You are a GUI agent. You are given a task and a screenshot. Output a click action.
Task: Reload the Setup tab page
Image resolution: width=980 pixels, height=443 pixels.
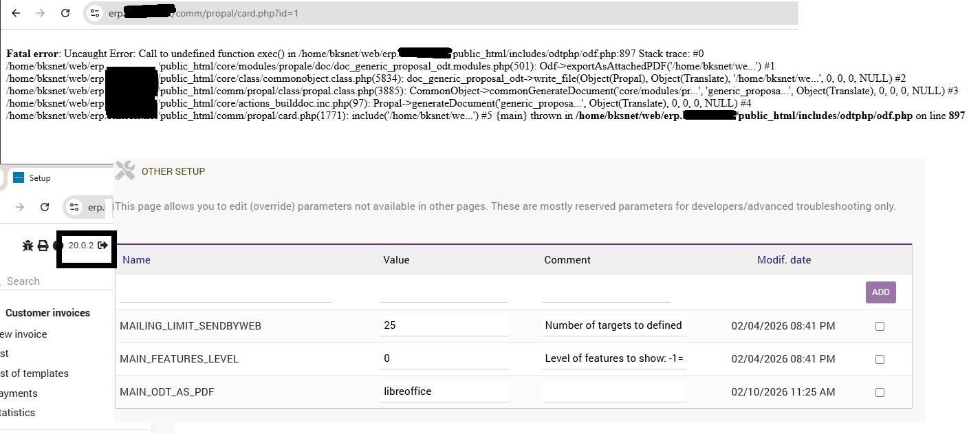[45, 207]
